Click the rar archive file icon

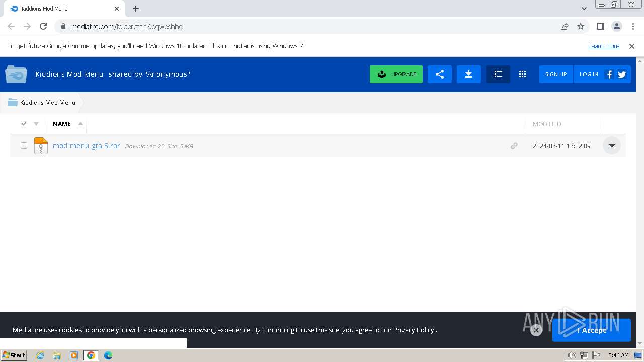(41, 146)
